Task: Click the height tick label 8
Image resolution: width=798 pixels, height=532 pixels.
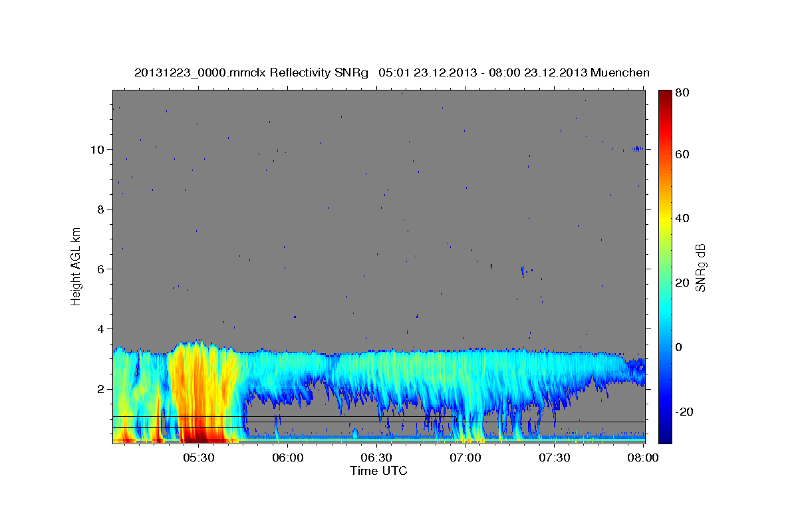Action: (x=101, y=209)
